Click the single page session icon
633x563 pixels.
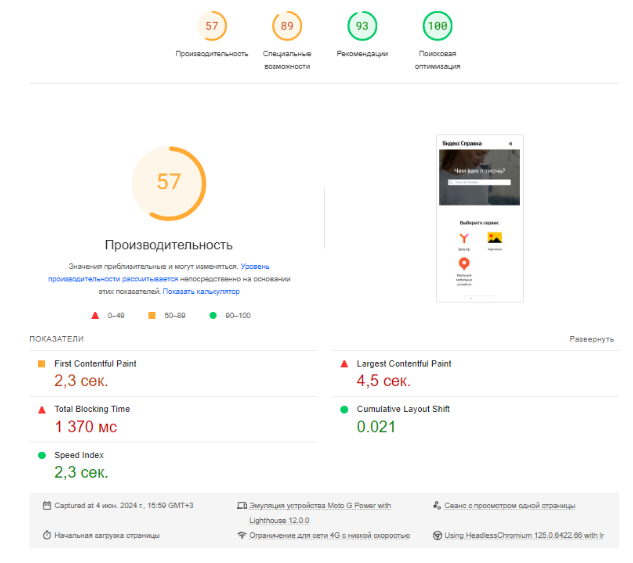tap(437, 505)
